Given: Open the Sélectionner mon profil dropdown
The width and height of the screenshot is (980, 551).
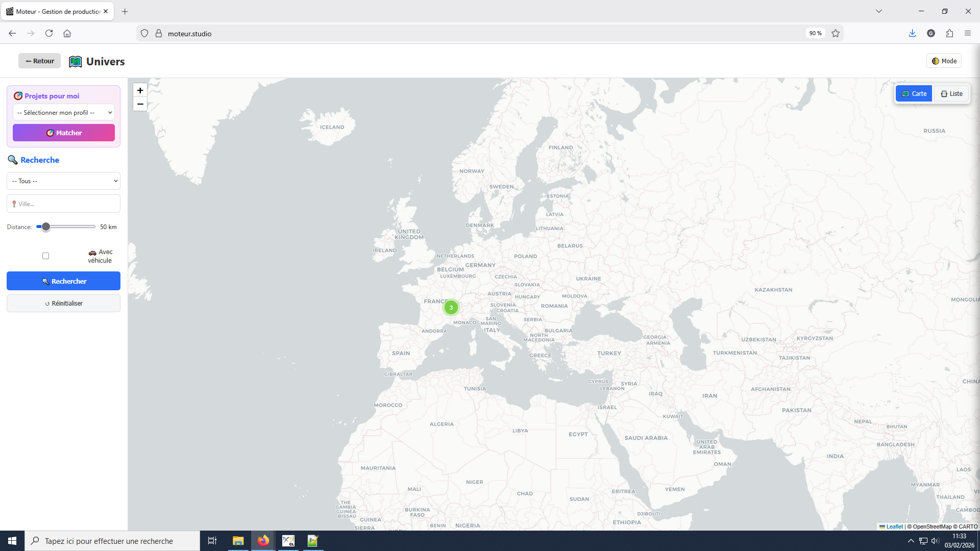Looking at the screenshot, I should [x=63, y=112].
